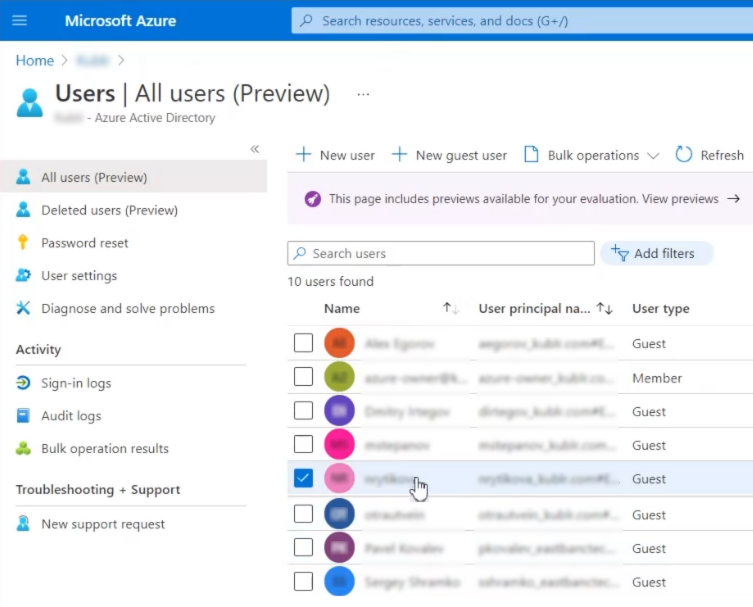Viewport: 753px width, 607px height.
Task: Expand the Bulk operations dropdown
Action: point(592,155)
